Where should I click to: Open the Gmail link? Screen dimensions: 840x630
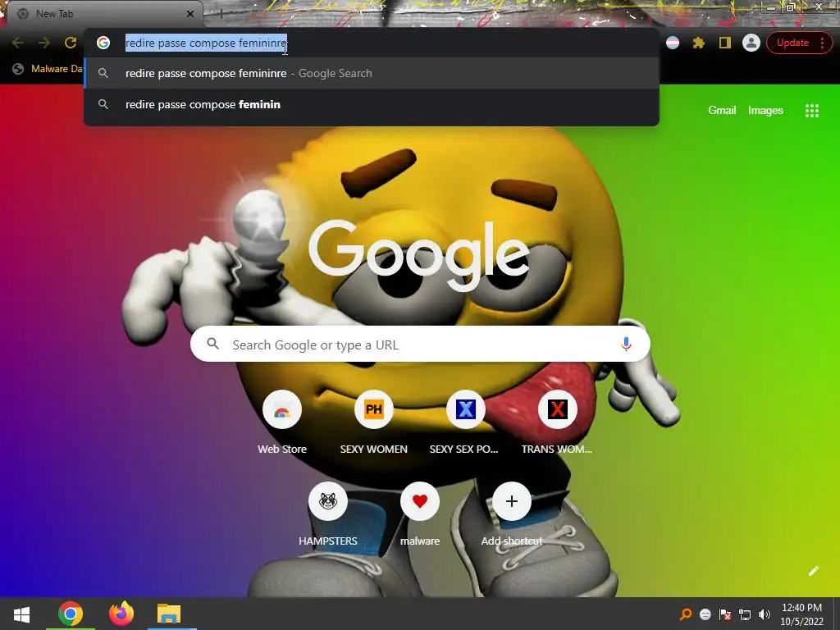[722, 111]
